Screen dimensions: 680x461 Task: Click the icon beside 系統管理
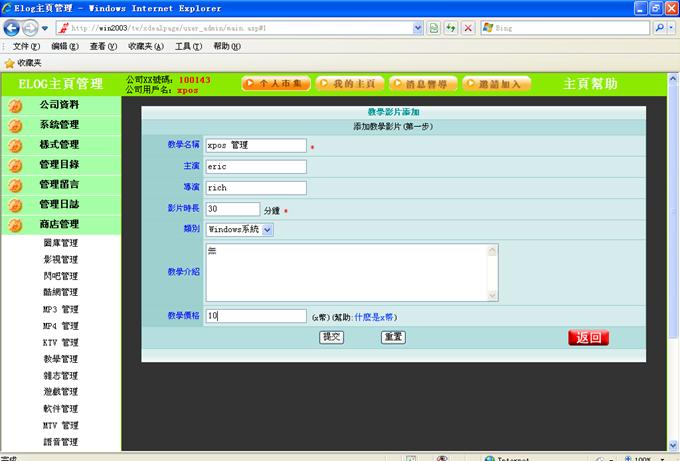tap(15, 125)
